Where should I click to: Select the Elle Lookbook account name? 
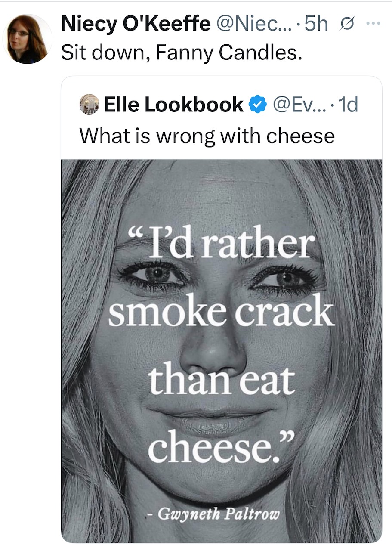[x=173, y=105]
